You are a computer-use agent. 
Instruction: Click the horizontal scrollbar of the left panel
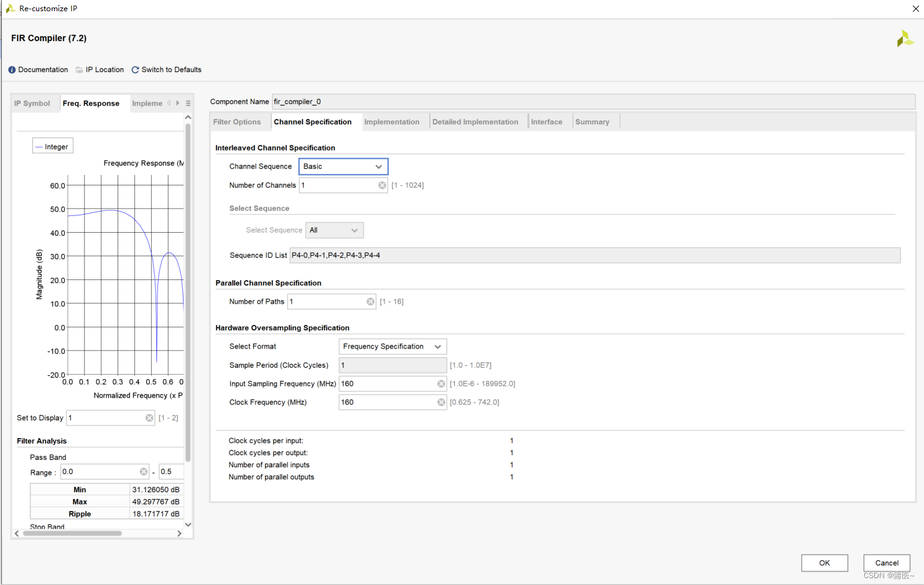coord(72,533)
